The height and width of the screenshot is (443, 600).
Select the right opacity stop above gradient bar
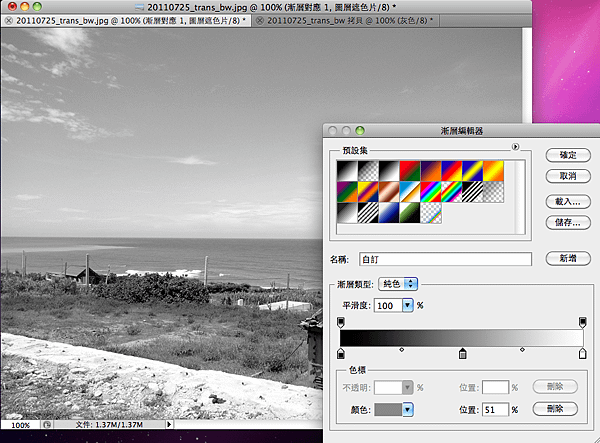pos(582,322)
